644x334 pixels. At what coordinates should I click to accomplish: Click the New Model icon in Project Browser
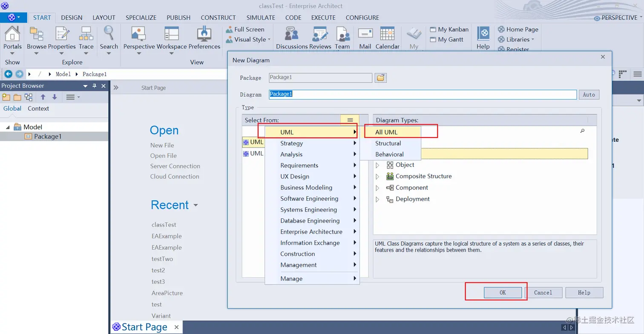(x=6, y=97)
